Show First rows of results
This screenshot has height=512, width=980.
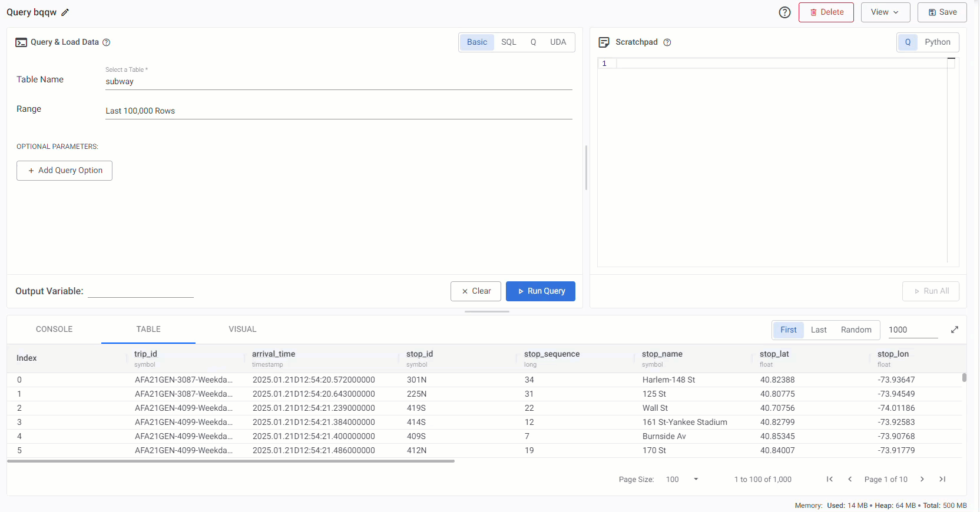pos(788,330)
